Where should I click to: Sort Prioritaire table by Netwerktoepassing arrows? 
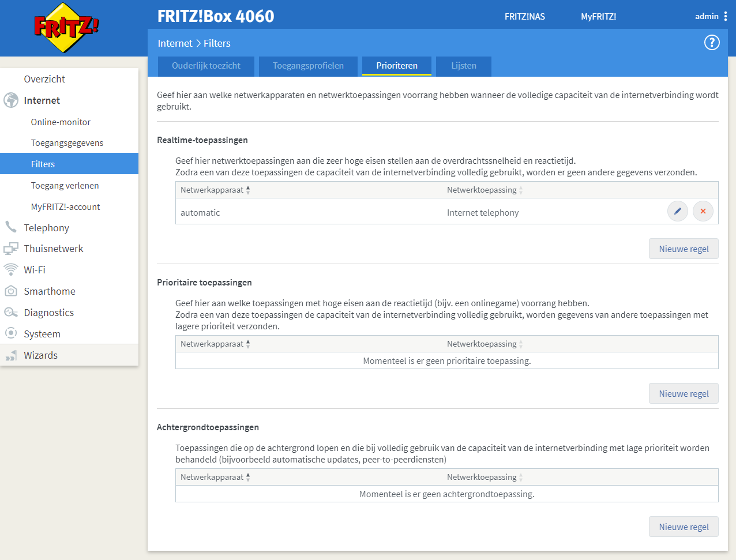click(x=521, y=344)
